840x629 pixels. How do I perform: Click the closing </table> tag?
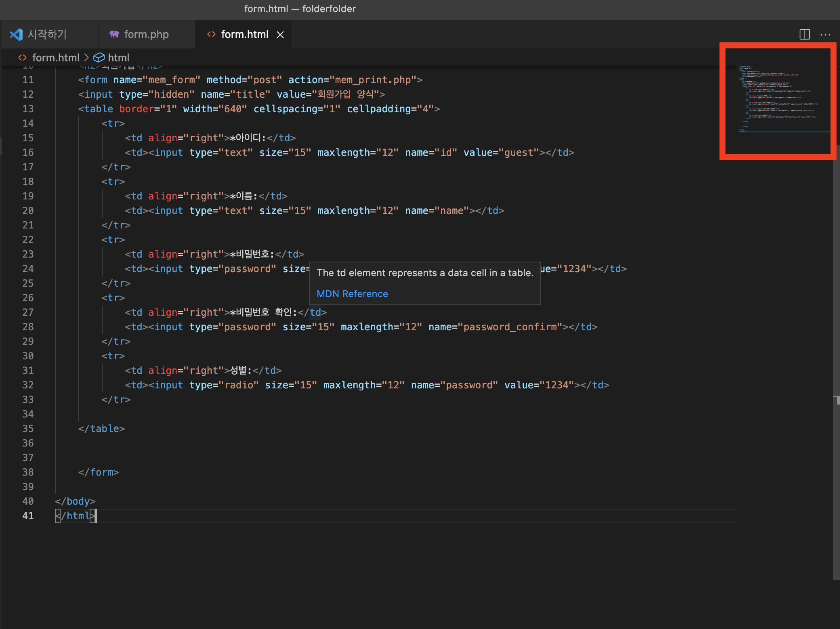point(102,428)
